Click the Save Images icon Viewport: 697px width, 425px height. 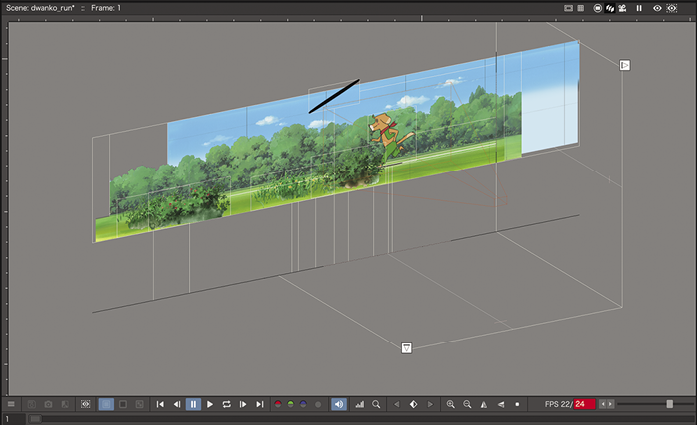pyautogui.click(x=32, y=404)
